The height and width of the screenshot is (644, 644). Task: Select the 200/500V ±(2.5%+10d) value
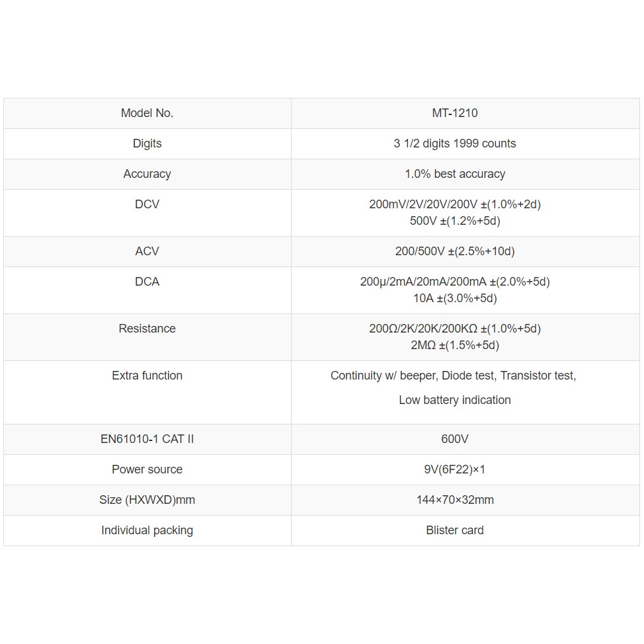pyautogui.click(x=455, y=251)
